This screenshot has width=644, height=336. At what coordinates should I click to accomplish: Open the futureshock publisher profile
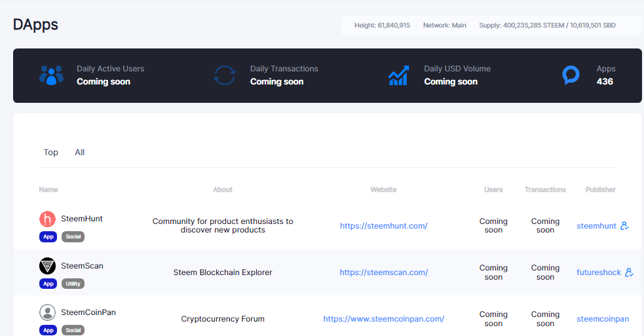(599, 272)
